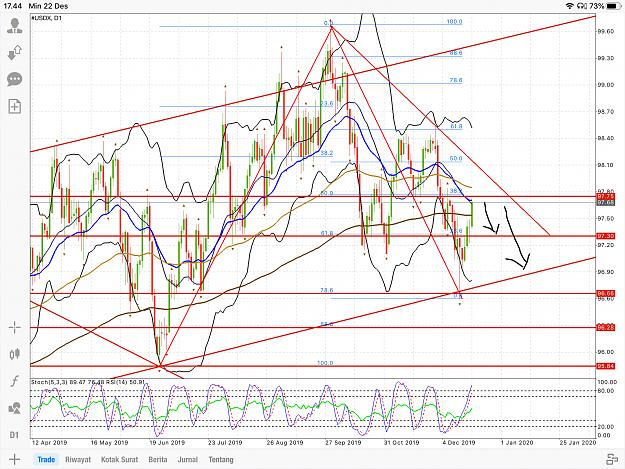Open the Jurnal tab
This screenshot has height=469, width=625.
pos(188,459)
